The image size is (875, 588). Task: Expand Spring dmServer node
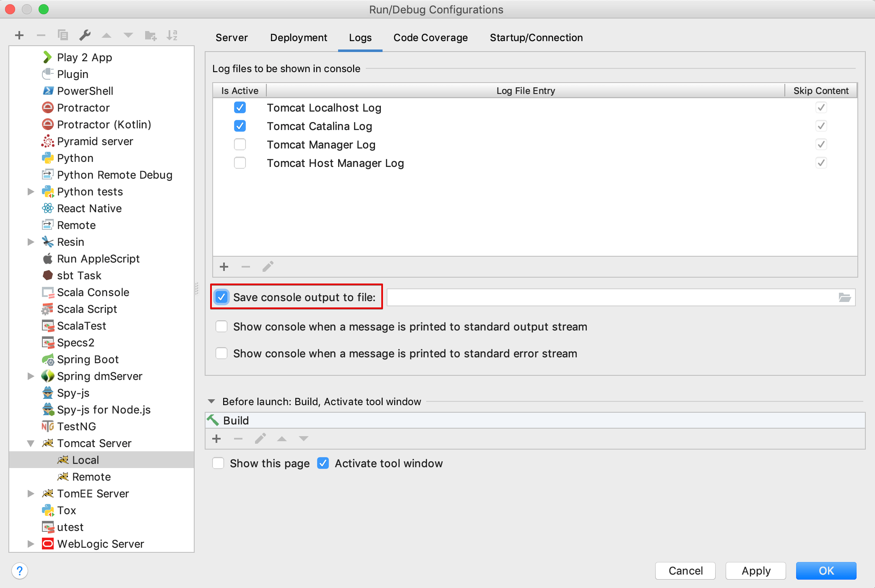pos(31,376)
